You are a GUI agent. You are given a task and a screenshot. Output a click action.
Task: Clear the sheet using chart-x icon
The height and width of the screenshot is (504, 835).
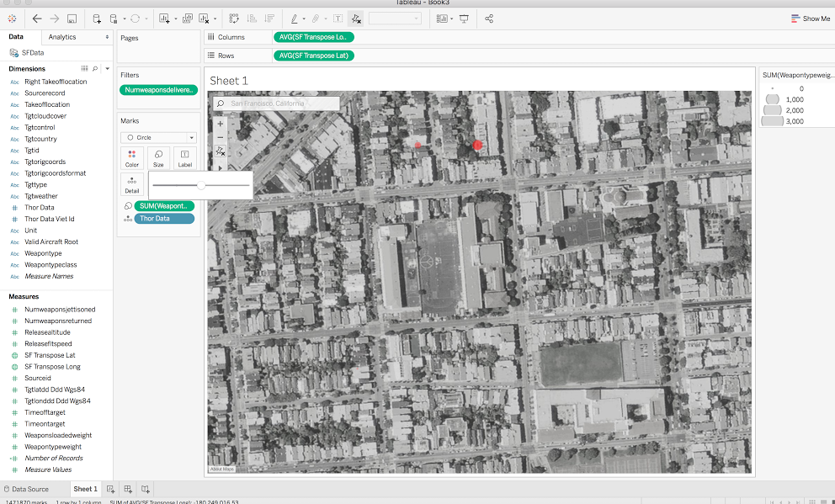pos(204,19)
